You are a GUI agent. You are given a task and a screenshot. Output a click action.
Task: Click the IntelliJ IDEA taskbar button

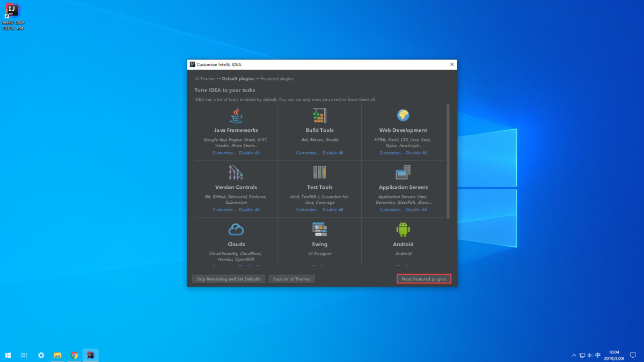click(x=91, y=355)
